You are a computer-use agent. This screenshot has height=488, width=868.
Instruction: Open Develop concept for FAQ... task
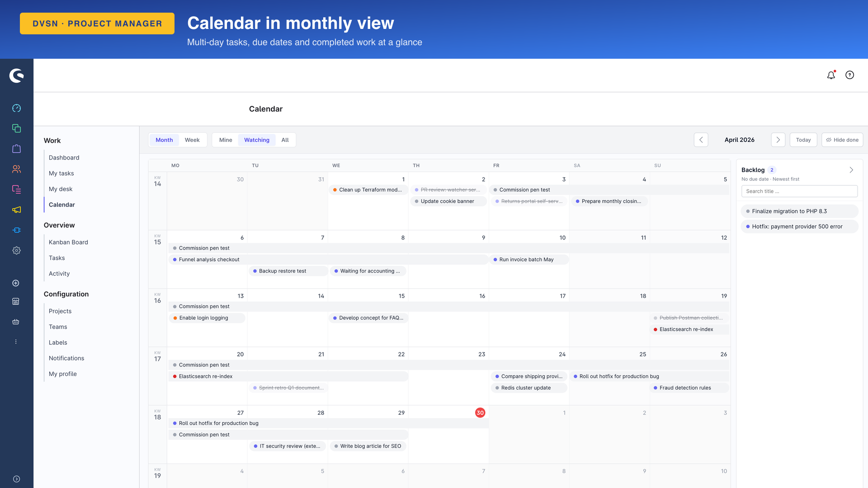click(369, 318)
